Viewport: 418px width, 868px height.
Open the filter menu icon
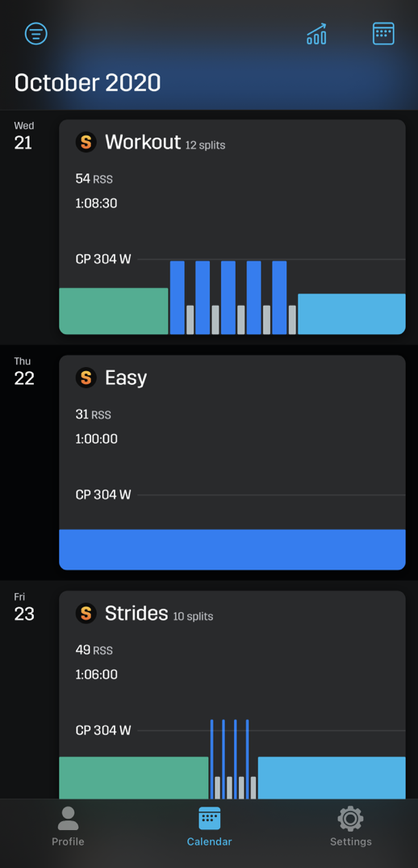[x=36, y=34]
